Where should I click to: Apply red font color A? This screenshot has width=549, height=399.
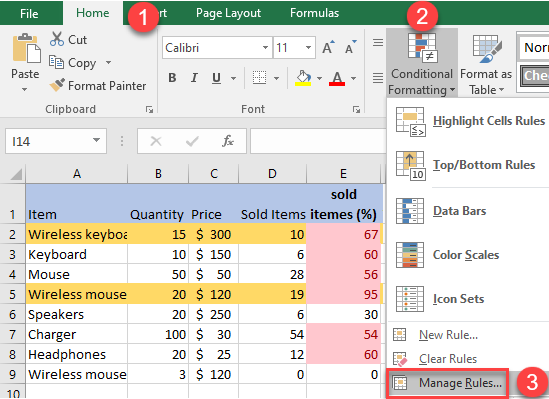(337, 78)
